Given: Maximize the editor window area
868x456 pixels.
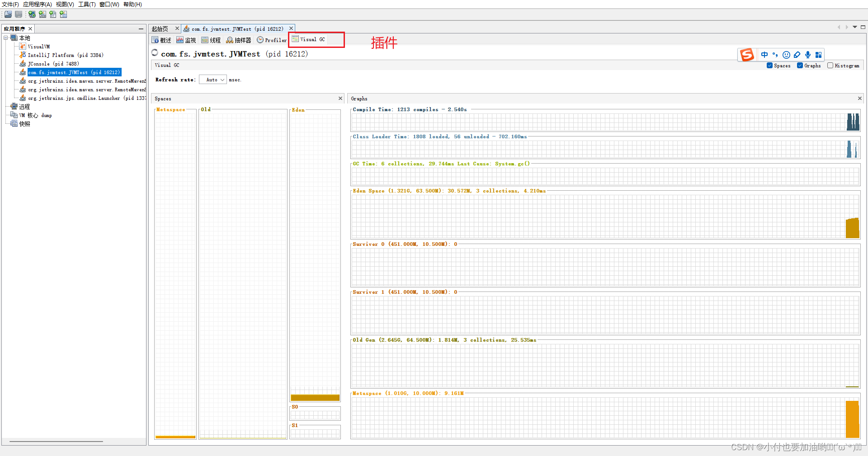Looking at the screenshot, I should pyautogui.click(x=863, y=27).
